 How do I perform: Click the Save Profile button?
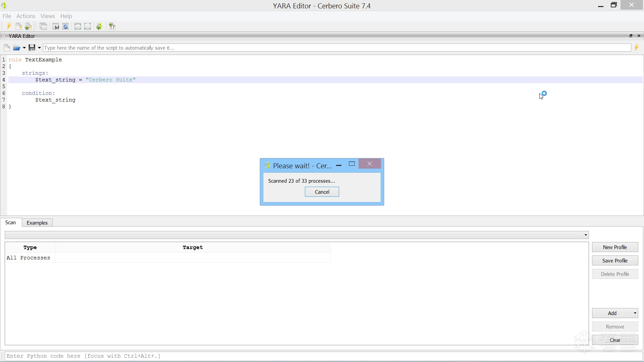(x=614, y=260)
